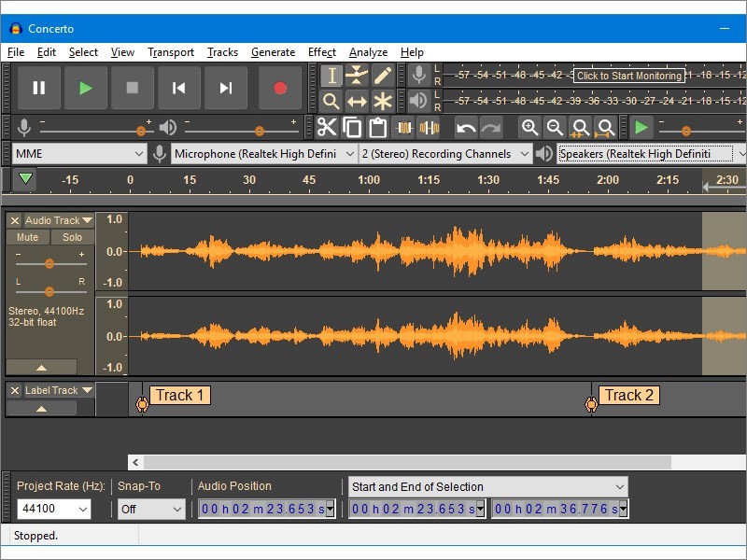Collapse the Audio Track
The image size is (747, 560).
[x=41, y=367]
